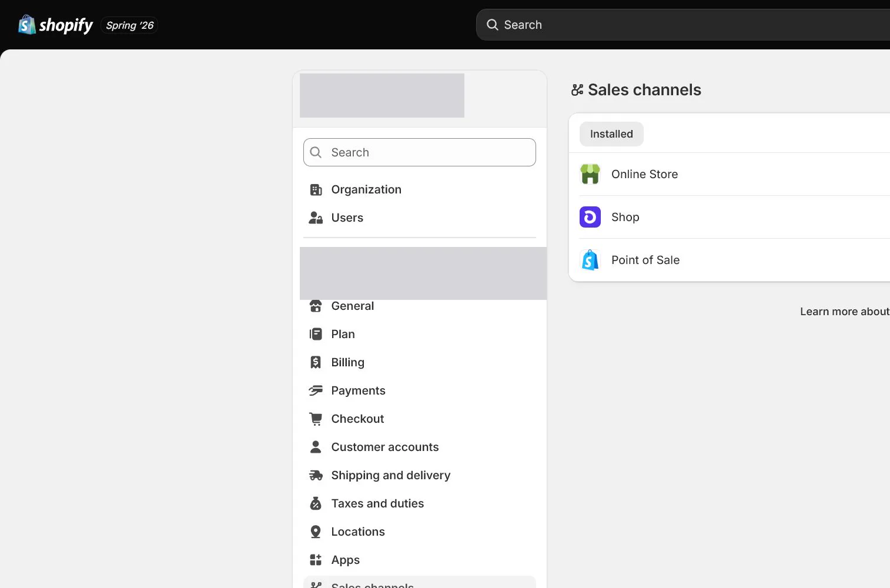Image resolution: width=890 pixels, height=588 pixels.
Task: Focus the settings sidebar Search box
Action: click(x=420, y=152)
